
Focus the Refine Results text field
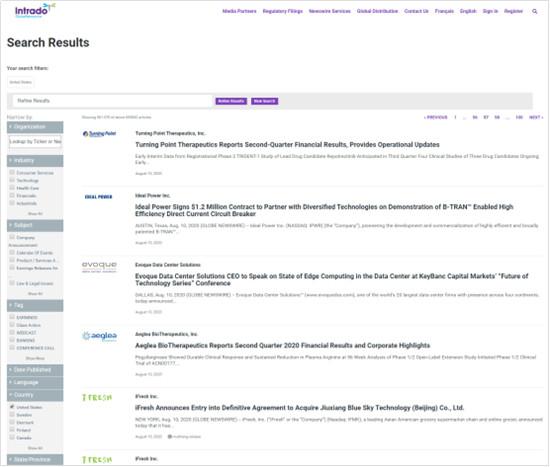coord(112,101)
